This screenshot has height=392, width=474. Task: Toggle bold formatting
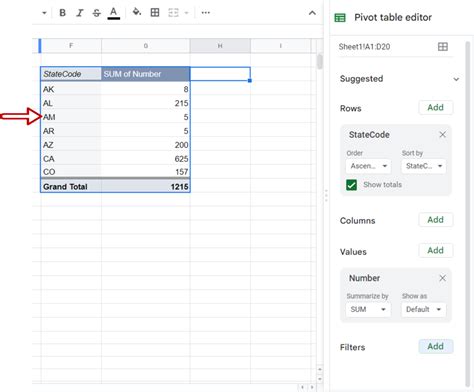point(62,13)
